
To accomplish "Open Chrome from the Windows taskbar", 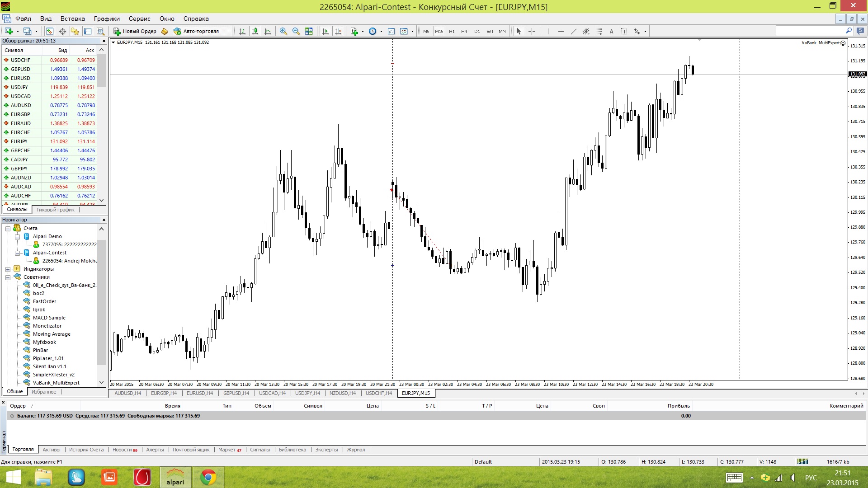I will pyautogui.click(x=208, y=477).
